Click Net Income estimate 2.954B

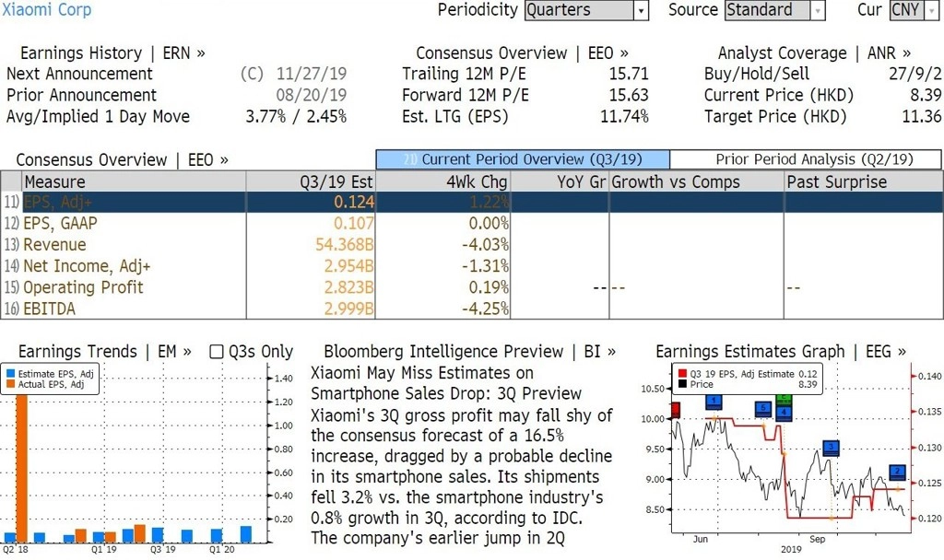tap(348, 266)
